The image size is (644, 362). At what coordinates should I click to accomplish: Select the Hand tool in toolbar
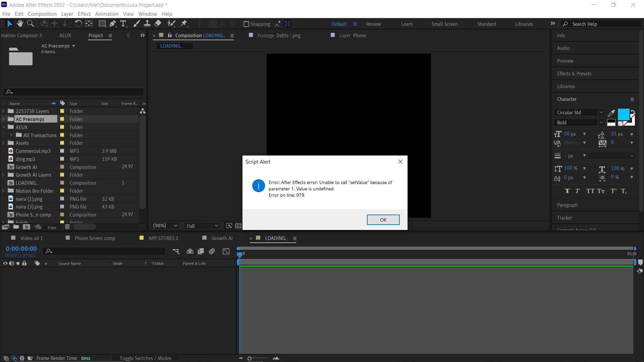pyautogui.click(x=20, y=23)
